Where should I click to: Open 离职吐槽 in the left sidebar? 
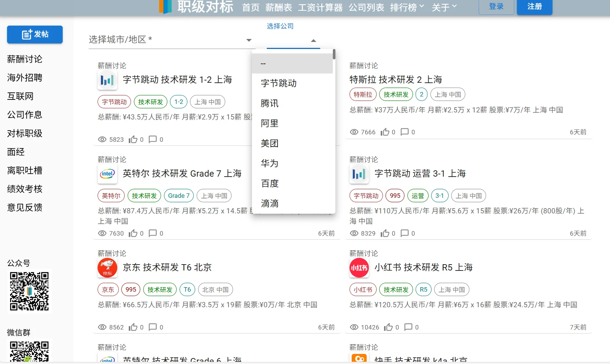click(24, 170)
